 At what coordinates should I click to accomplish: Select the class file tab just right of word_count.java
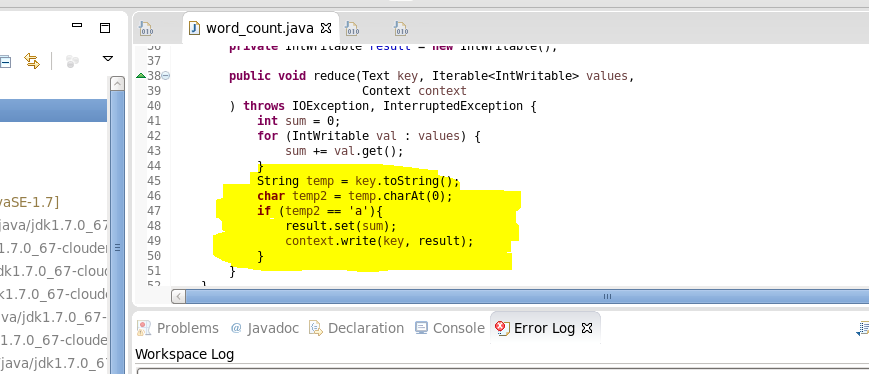click(x=352, y=28)
